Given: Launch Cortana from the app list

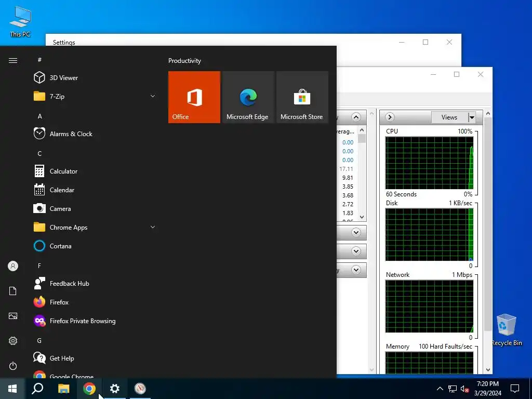Looking at the screenshot, I should [x=95, y=246].
